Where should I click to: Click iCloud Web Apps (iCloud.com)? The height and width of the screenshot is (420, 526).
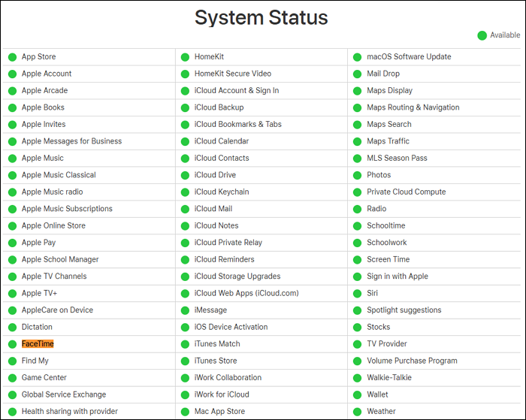pos(246,293)
